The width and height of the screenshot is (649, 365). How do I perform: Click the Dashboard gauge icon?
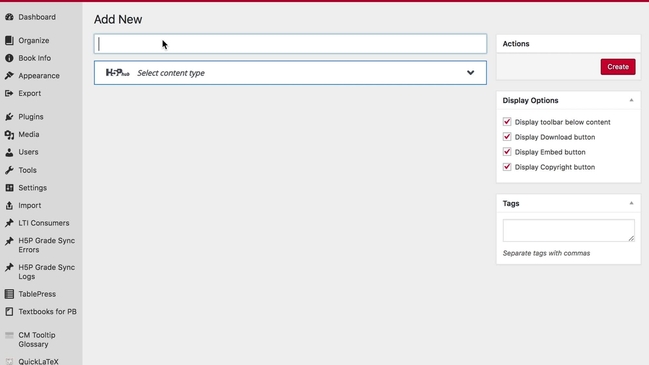[x=9, y=17]
